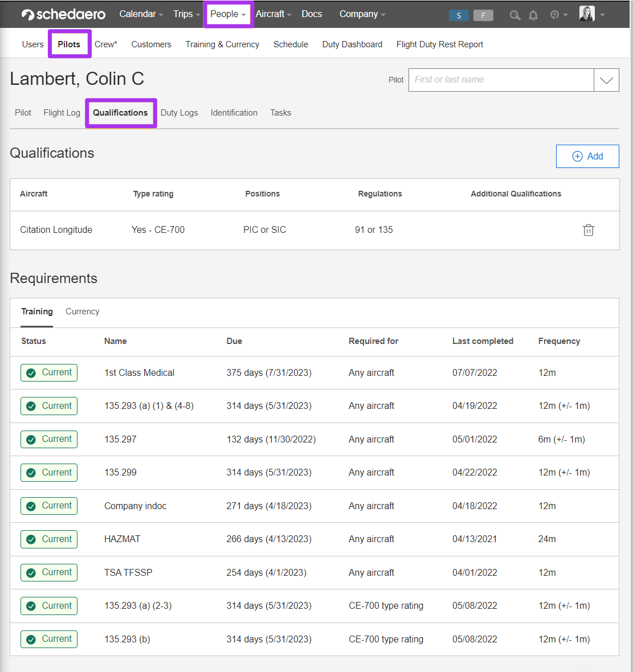Viewport: 633px width, 672px height.
Task: Expand the profile avatar dropdown arrow
Action: (603, 15)
